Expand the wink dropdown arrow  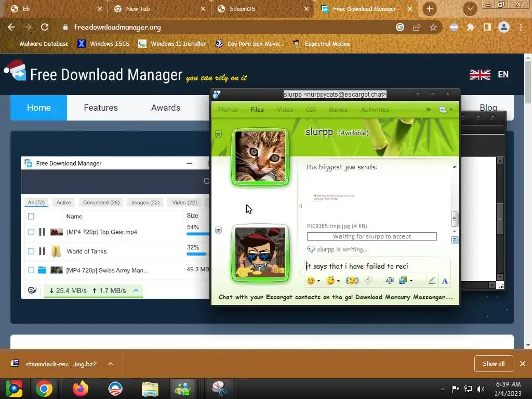[338, 281]
